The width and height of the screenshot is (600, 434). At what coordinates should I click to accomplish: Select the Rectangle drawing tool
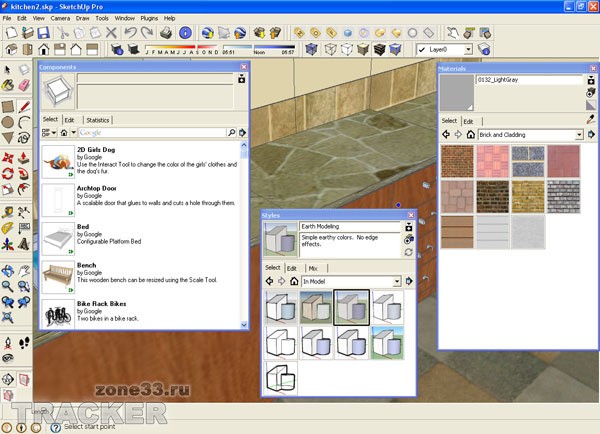point(8,107)
